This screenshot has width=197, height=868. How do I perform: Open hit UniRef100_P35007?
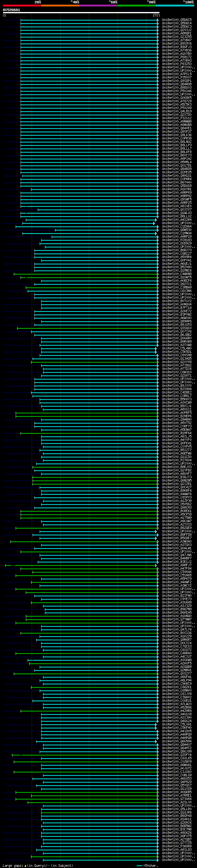tap(176, 78)
